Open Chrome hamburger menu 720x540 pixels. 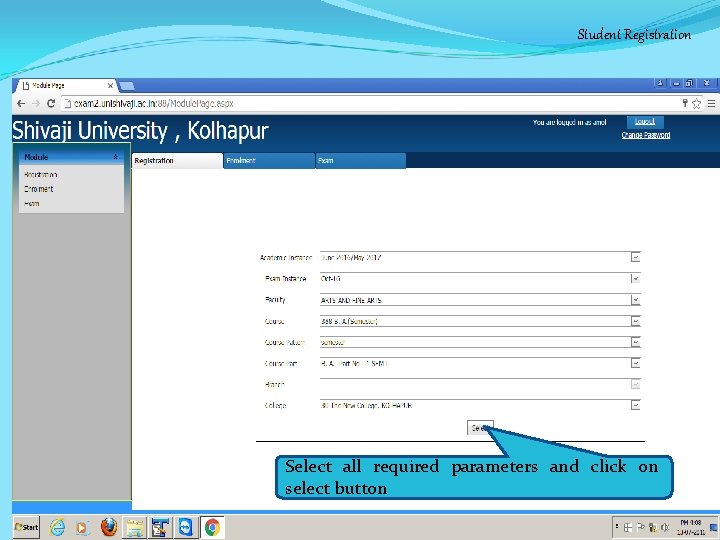pos(711,104)
